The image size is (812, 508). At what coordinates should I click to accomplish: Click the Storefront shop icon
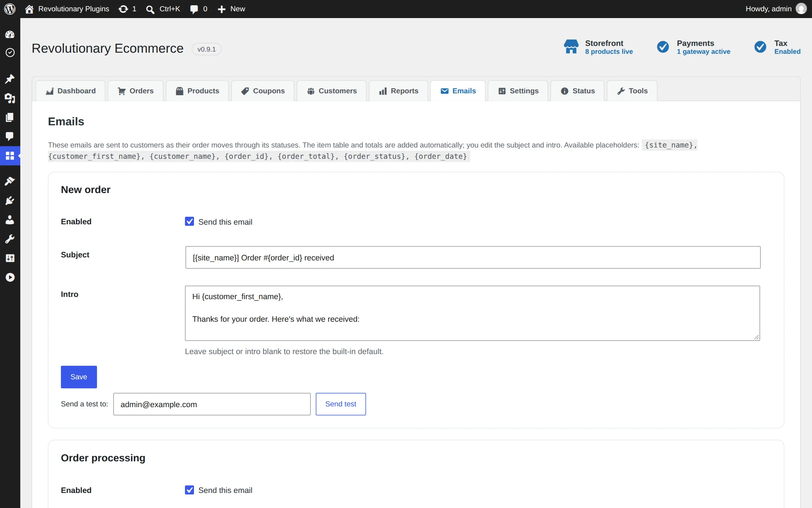[571, 47]
